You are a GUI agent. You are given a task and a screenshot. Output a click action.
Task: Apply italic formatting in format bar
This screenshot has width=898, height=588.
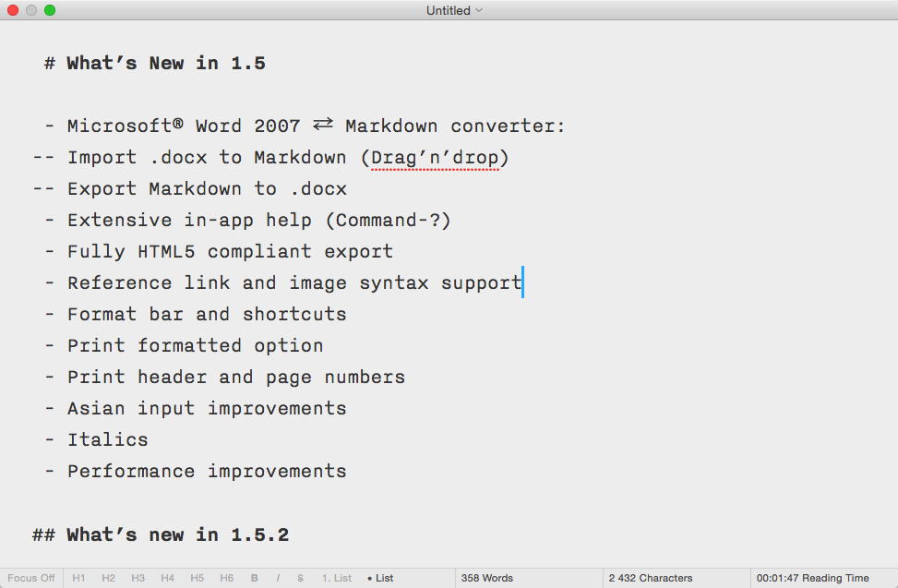pyautogui.click(x=278, y=578)
